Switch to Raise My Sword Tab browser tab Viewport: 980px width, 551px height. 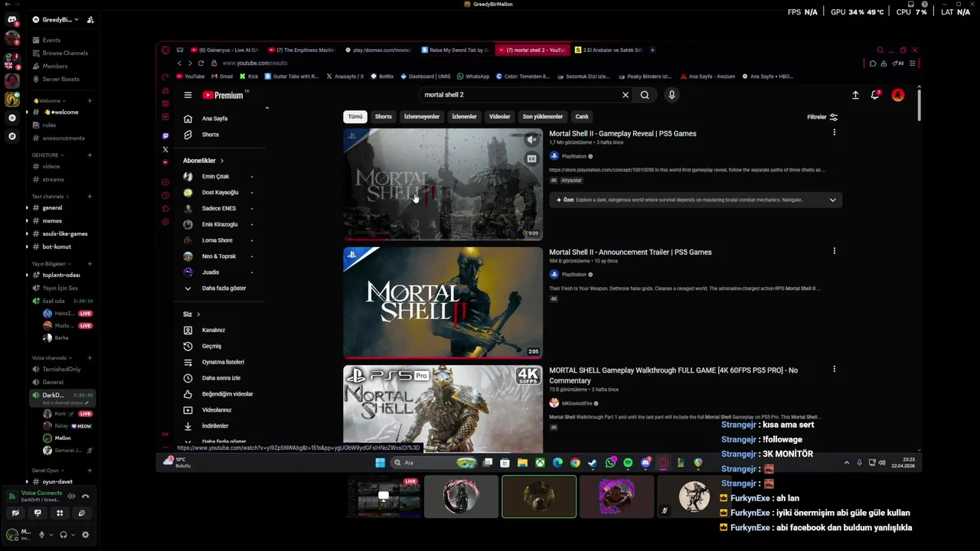click(455, 50)
